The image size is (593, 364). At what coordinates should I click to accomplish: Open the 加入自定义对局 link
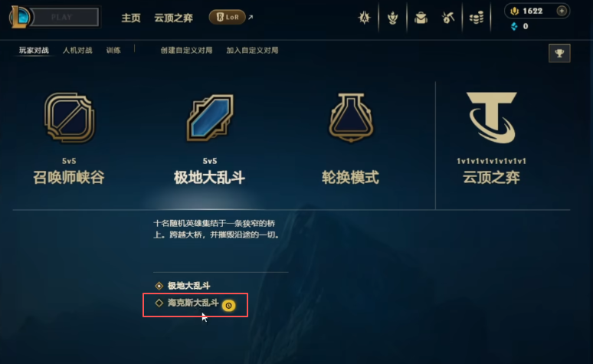(252, 51)
